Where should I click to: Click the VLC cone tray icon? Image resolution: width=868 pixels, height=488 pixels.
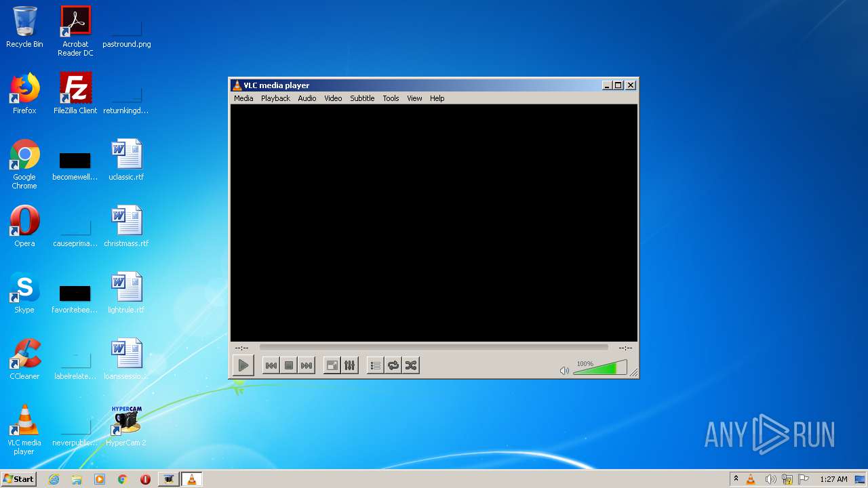(751, 479)
